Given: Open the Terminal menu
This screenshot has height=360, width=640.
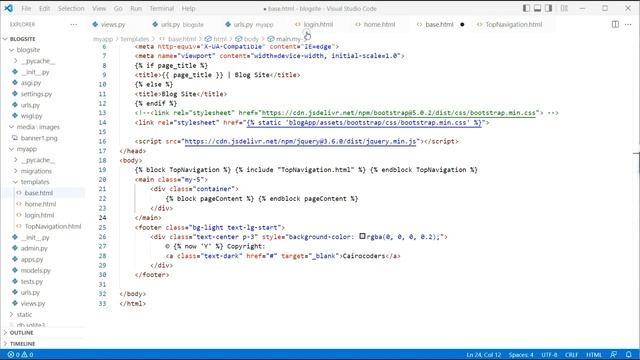Looking at the screenshot, I should [162, 9].
